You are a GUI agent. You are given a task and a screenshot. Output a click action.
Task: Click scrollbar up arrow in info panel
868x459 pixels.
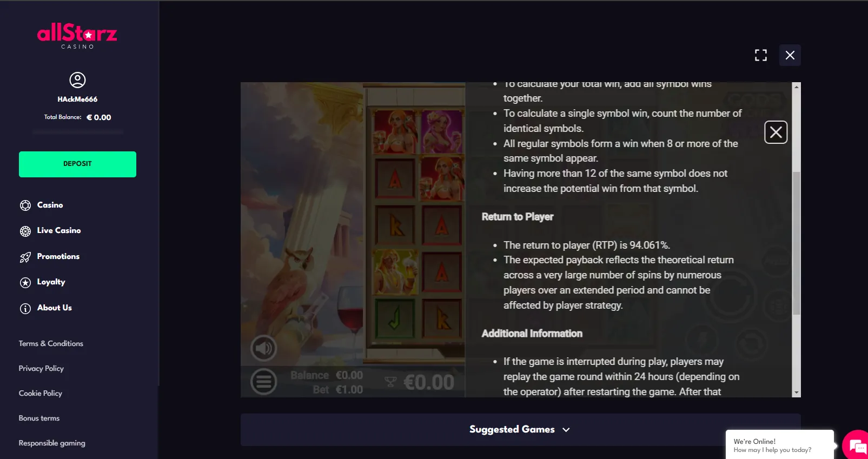click(796, 87)
